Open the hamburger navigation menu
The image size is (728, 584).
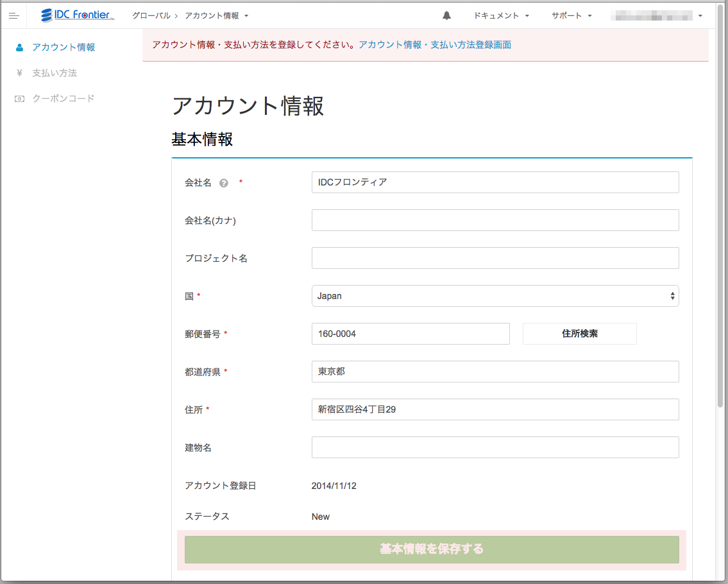point(14,15)
